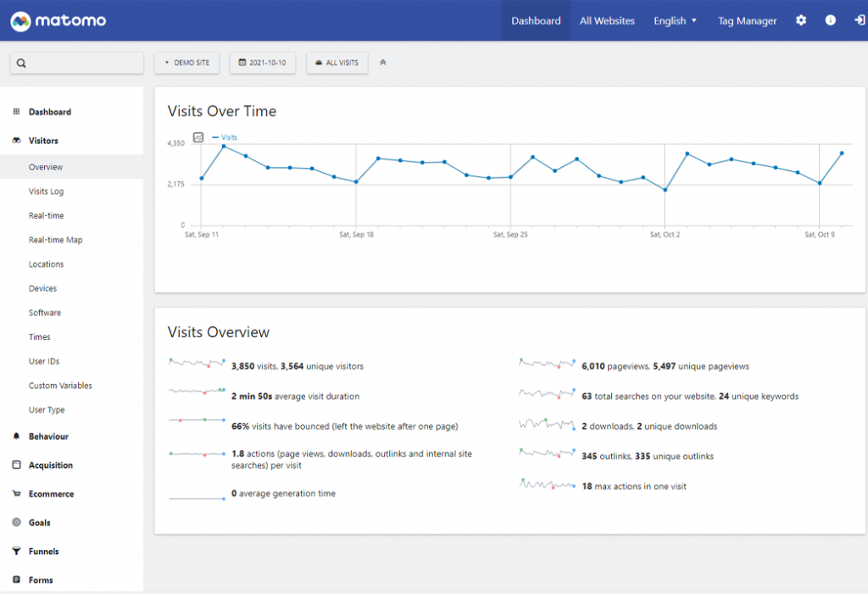
Task: Open the 2021-10-10 date picker
Action: click(x=262, y=63)
